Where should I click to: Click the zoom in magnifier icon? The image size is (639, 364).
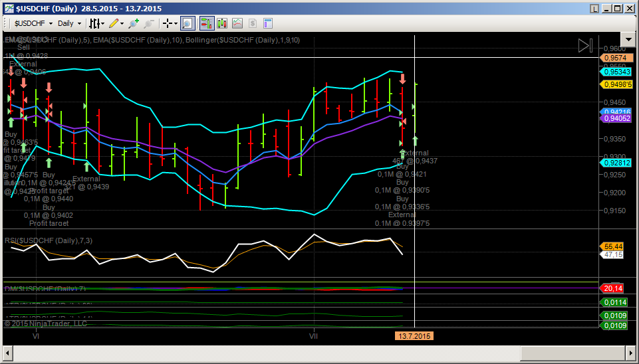133,23
